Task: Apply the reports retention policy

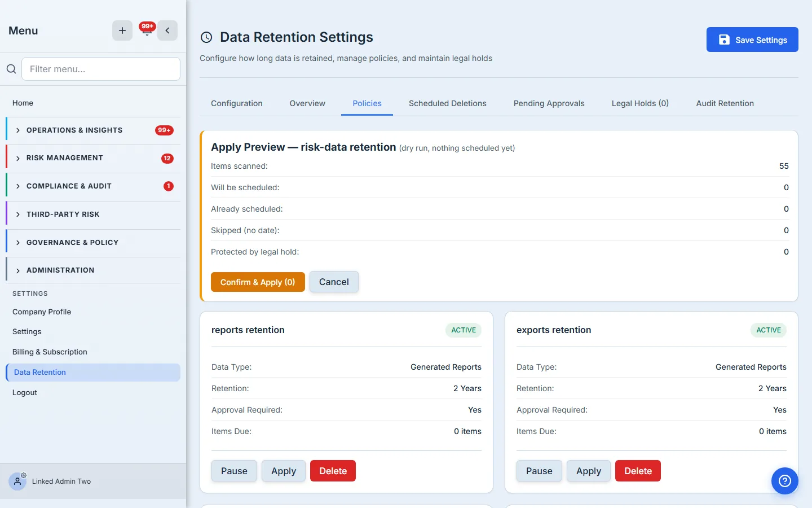Action: pos(284,471)
